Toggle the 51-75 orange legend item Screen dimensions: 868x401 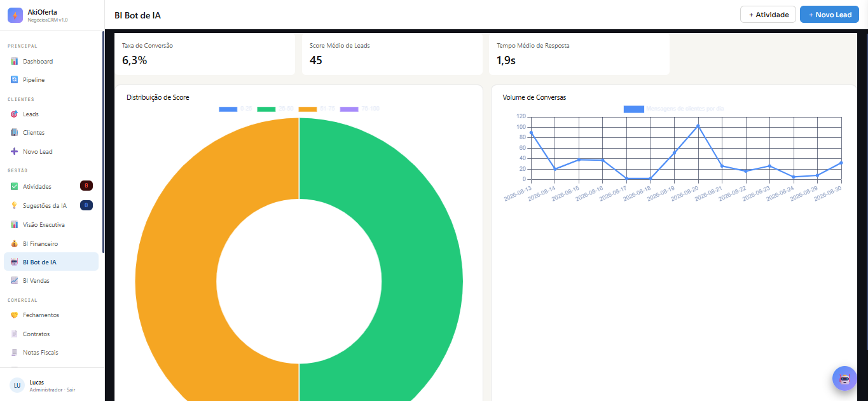317,109
